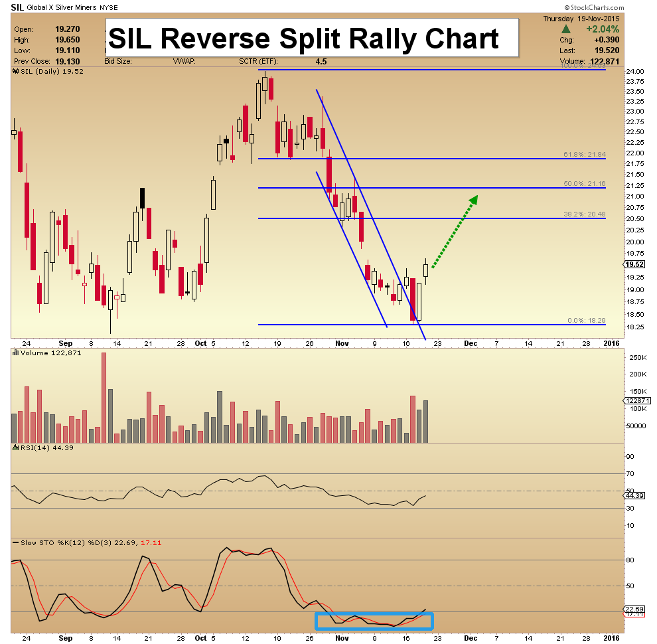The height and width of the screenshot is (644, 657).
Task: Click the NYSE exchange label
Action: click(109, 7)
